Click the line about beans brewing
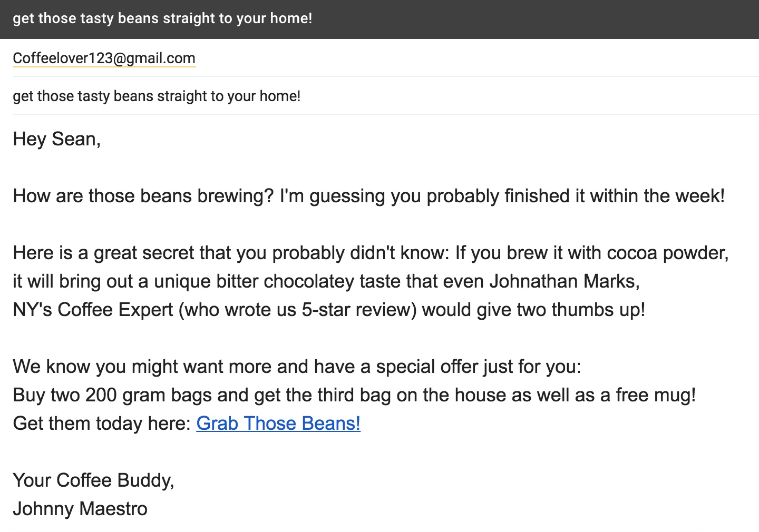Image resolution: width=759 pixels, height=532 pixels. [368, 196]
